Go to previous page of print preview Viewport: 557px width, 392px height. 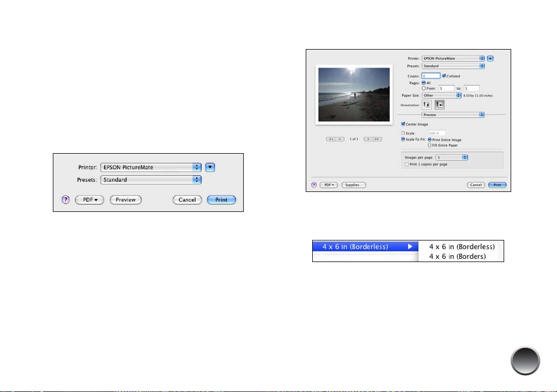340,139
